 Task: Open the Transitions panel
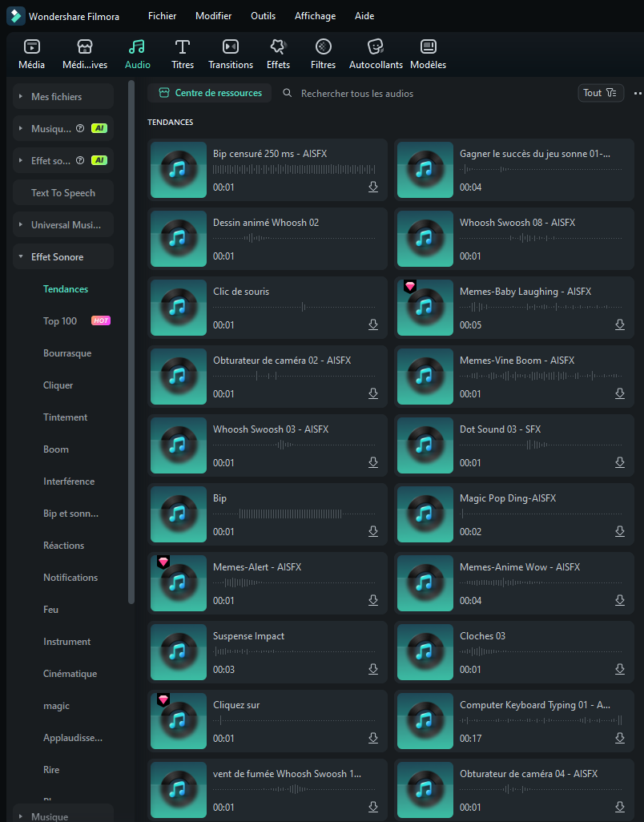click(231, 54)
